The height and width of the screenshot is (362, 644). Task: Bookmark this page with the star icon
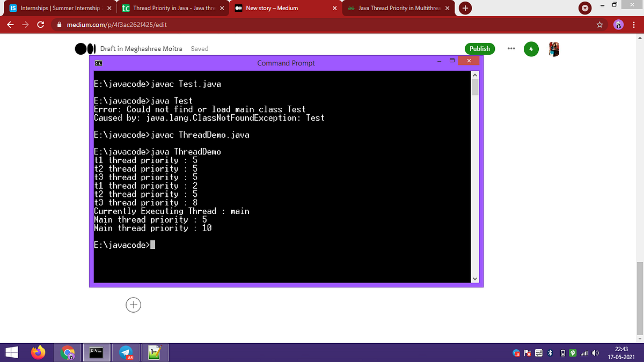[599, 25]
